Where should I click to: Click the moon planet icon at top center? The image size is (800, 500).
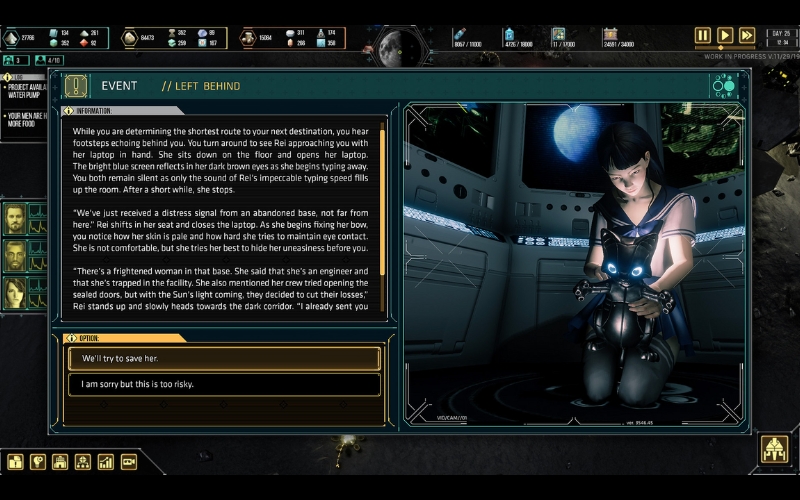397,44
